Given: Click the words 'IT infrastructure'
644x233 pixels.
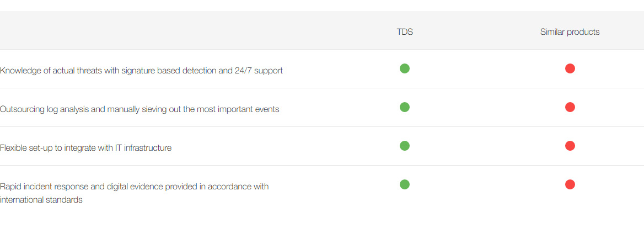Looking at the screenshot, I should point(143,148).
